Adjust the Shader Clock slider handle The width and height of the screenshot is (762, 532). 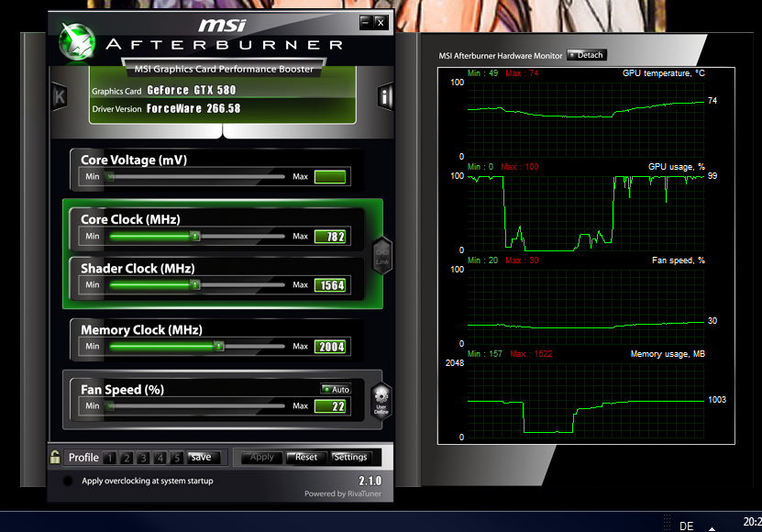(x=195, y=285)
